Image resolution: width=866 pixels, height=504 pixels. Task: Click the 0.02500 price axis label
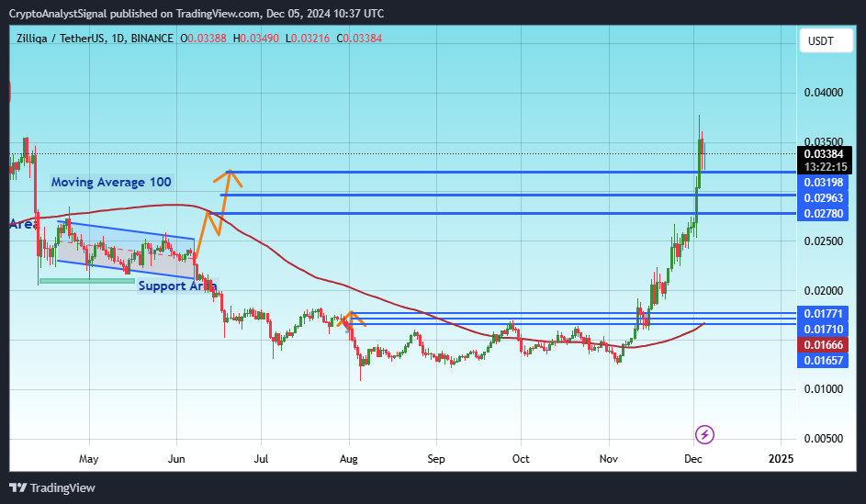(x=824, y=241)
